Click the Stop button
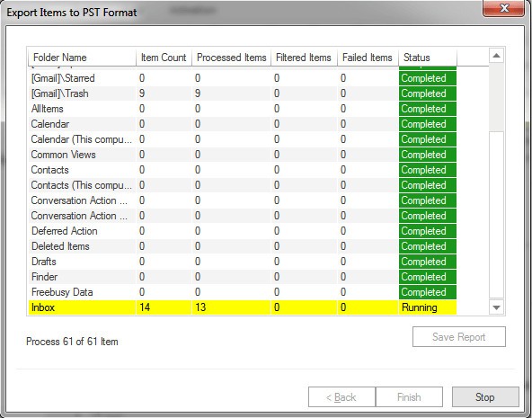532x418 pixels. coord(485,396)
